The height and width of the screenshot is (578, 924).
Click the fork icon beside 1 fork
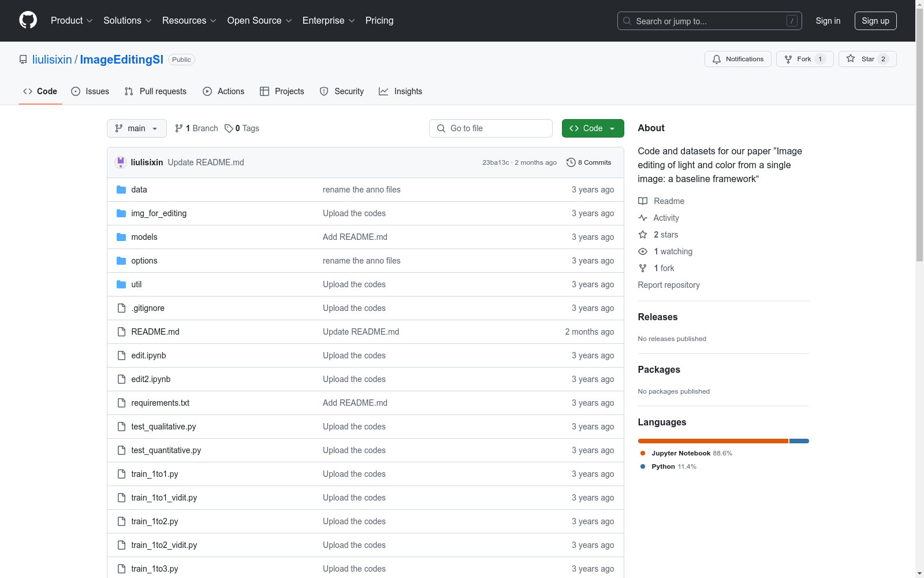click(x=643, y=268)
